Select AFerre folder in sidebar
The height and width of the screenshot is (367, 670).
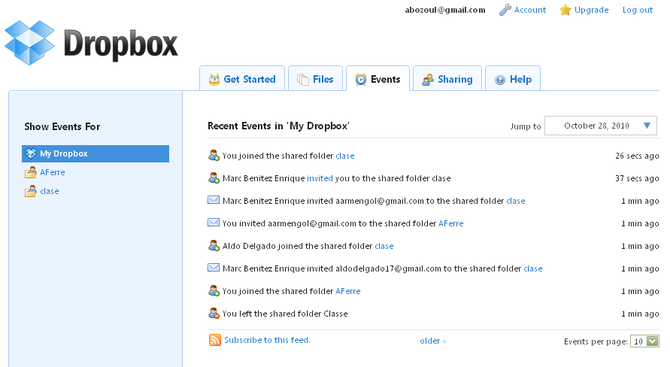coord(53,172)
